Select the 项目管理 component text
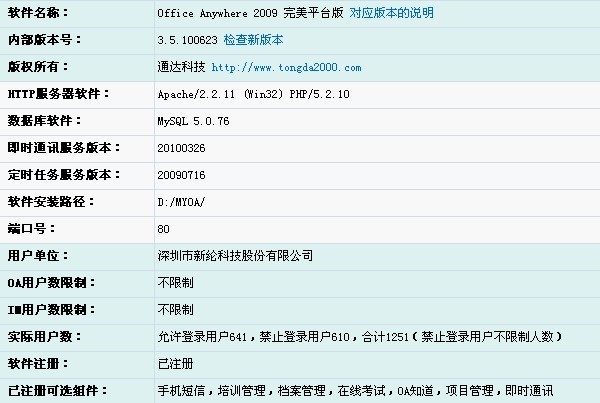Viewport: 600px width, 403px height. point(470,391)
